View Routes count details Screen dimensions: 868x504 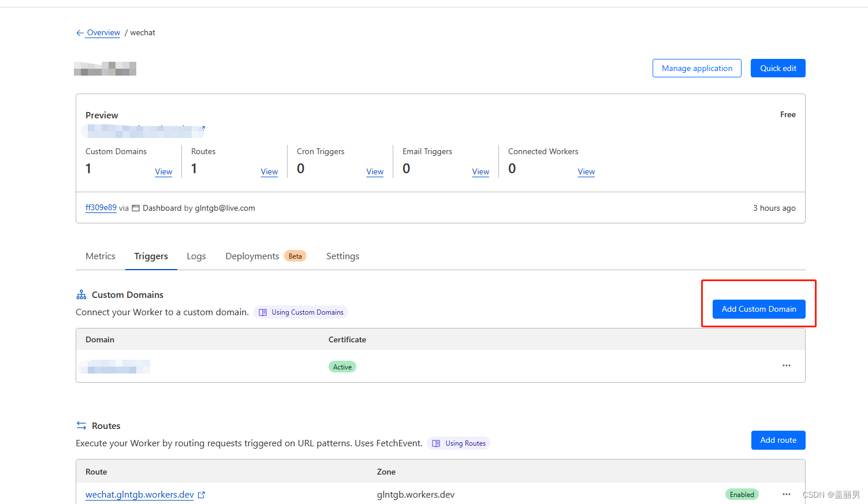tap(269, 172)
